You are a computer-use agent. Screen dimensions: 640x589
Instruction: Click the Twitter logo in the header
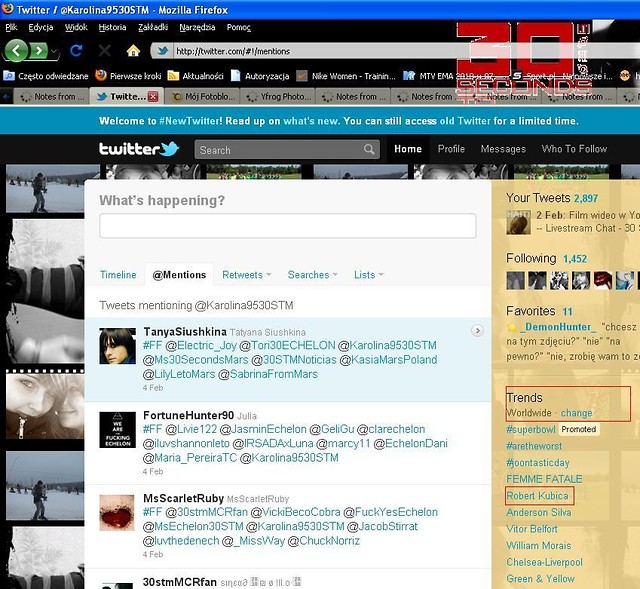click(x=139, y=149)
